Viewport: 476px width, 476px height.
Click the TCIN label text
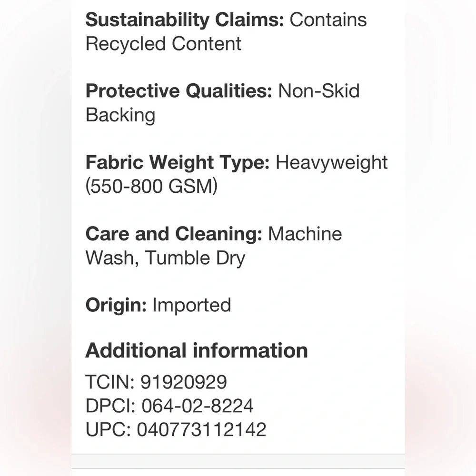pyautogui.click(x=110, y=382)
